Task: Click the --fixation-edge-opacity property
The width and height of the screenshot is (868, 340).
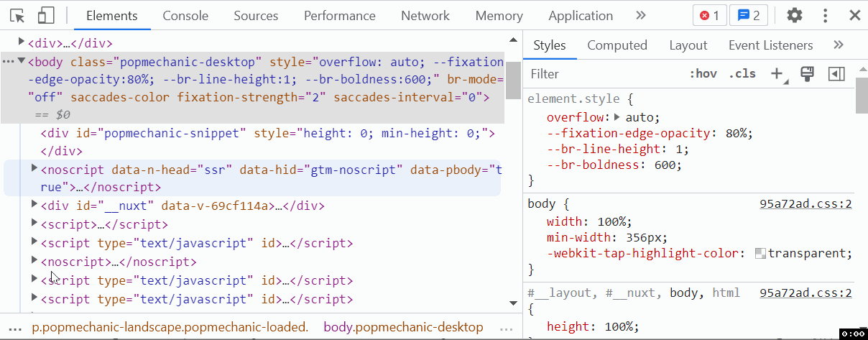Action: point(628,133)
